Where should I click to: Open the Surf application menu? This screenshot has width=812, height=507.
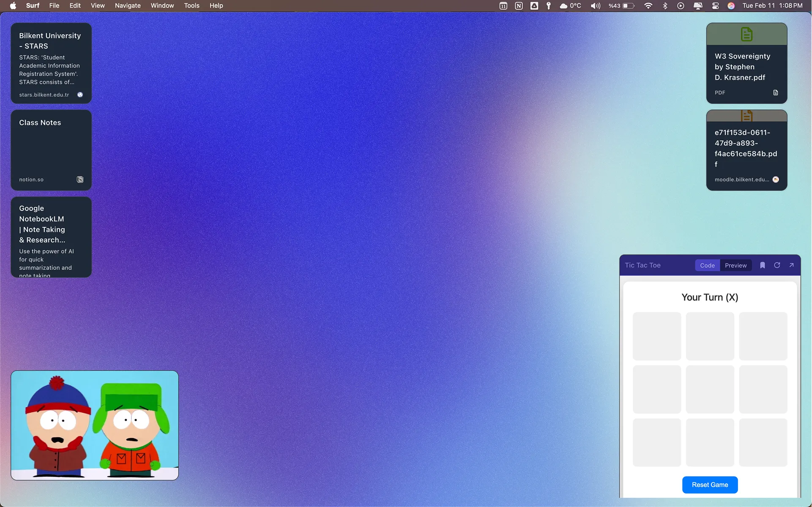[33, 5]
